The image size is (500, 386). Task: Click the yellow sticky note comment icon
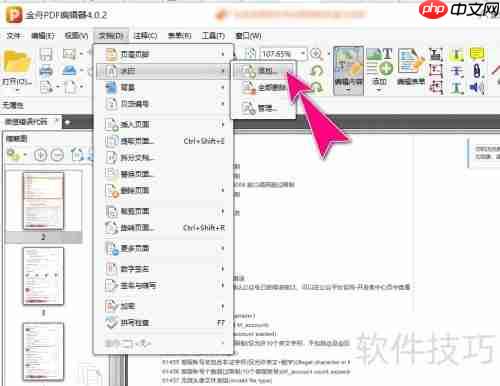pyautogui.click(x=477, y=53)
